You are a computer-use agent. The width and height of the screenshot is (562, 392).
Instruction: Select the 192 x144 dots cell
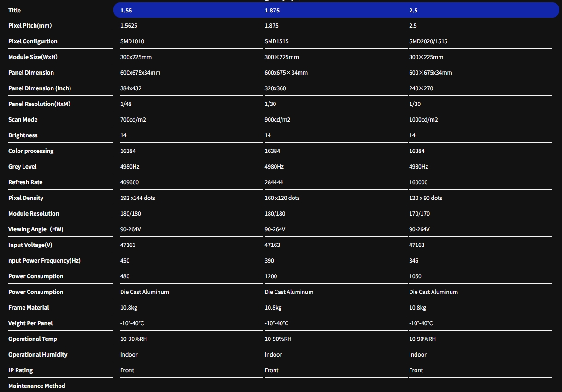(138, 198)
